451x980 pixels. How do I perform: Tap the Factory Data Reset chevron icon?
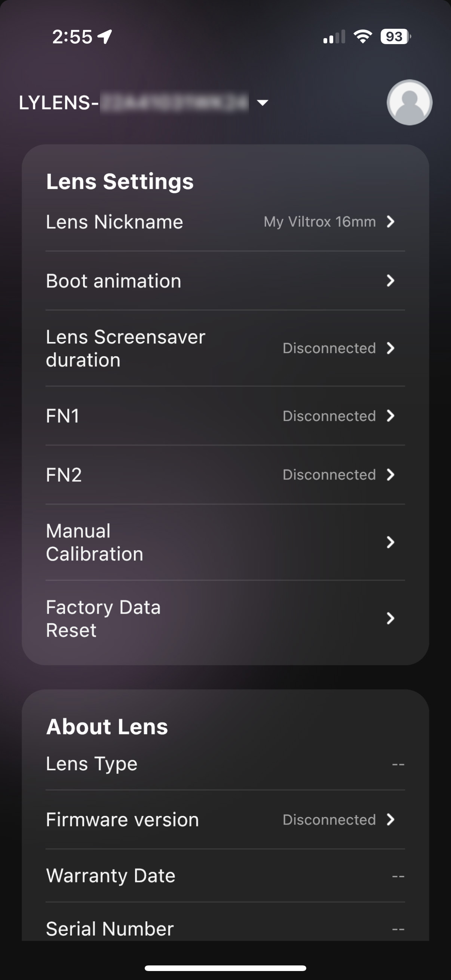click(390, 618)
